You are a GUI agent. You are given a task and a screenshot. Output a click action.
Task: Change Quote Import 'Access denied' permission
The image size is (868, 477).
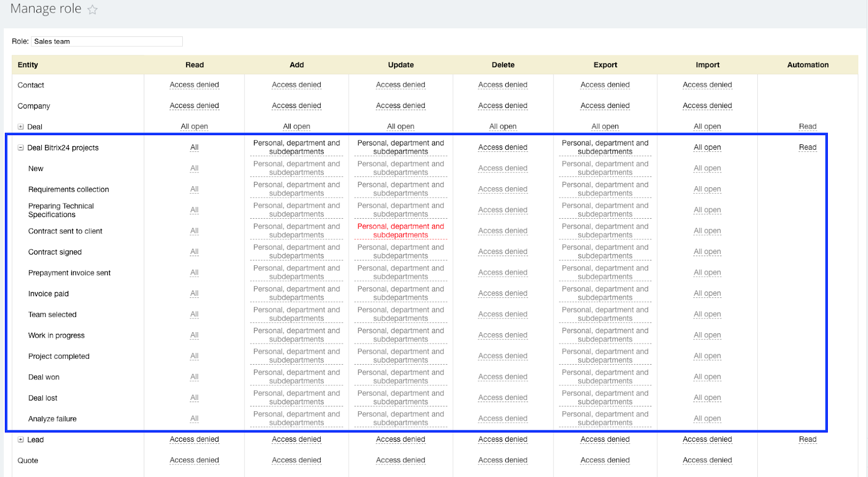707,460
